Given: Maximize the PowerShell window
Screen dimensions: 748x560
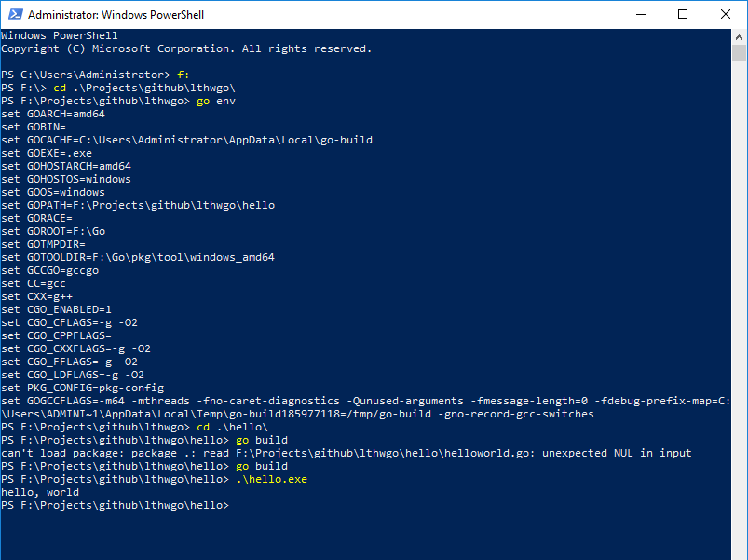Looking at the screenshot, I should 683,14.
